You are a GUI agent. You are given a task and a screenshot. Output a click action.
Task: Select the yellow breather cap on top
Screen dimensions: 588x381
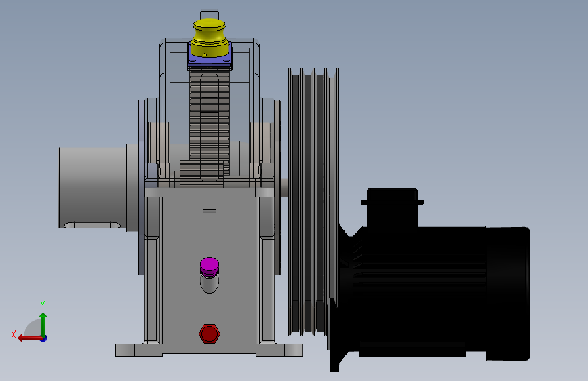tap(210, 38)
